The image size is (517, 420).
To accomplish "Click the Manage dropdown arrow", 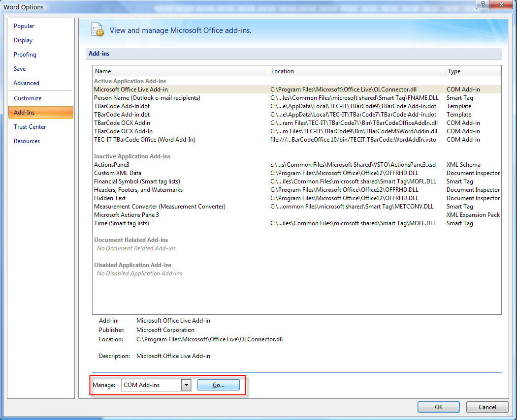I will pos(187,385).
